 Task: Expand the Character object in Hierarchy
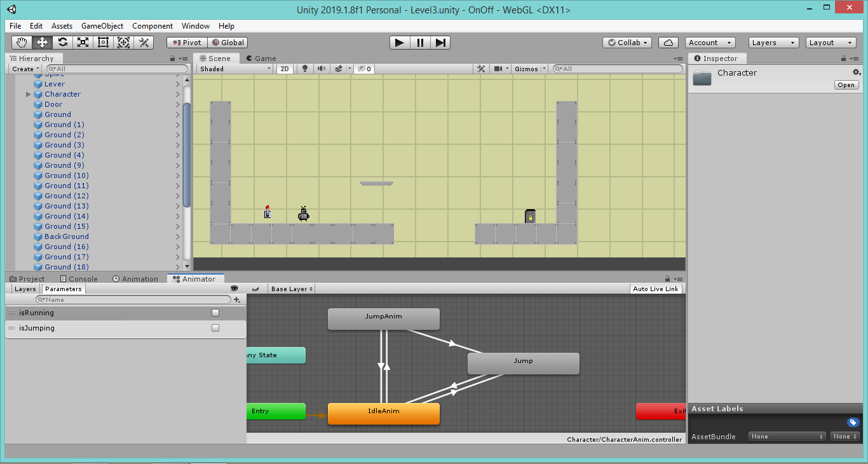29,94
